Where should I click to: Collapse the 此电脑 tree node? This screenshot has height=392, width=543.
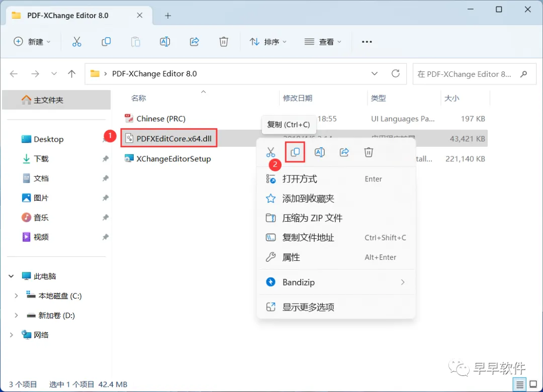[11, 276]
